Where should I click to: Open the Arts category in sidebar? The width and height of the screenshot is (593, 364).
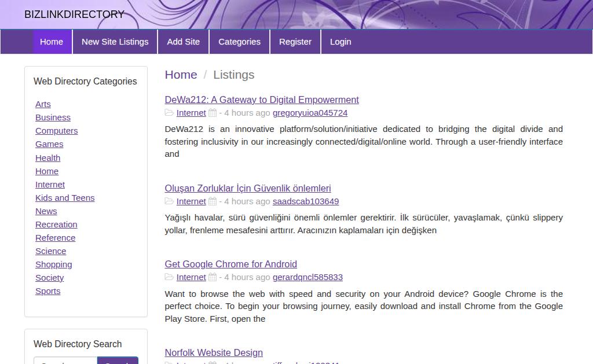[x=43, y=104]
